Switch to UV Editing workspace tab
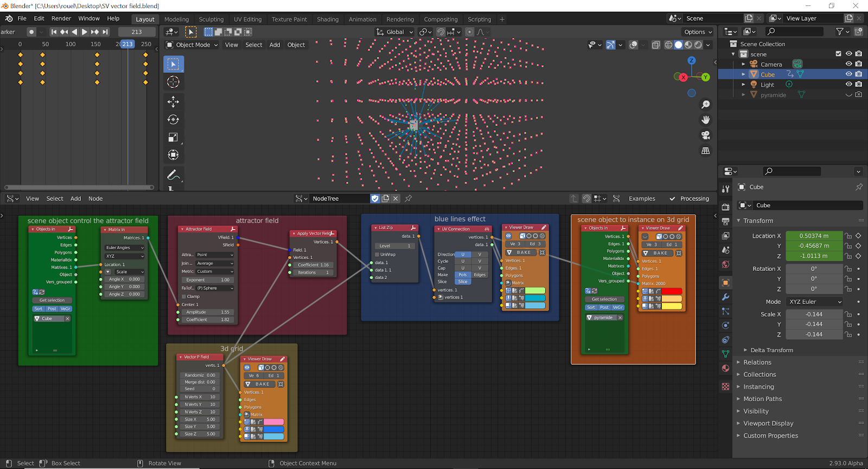This screenshot has height=469, width=868. 247,20
